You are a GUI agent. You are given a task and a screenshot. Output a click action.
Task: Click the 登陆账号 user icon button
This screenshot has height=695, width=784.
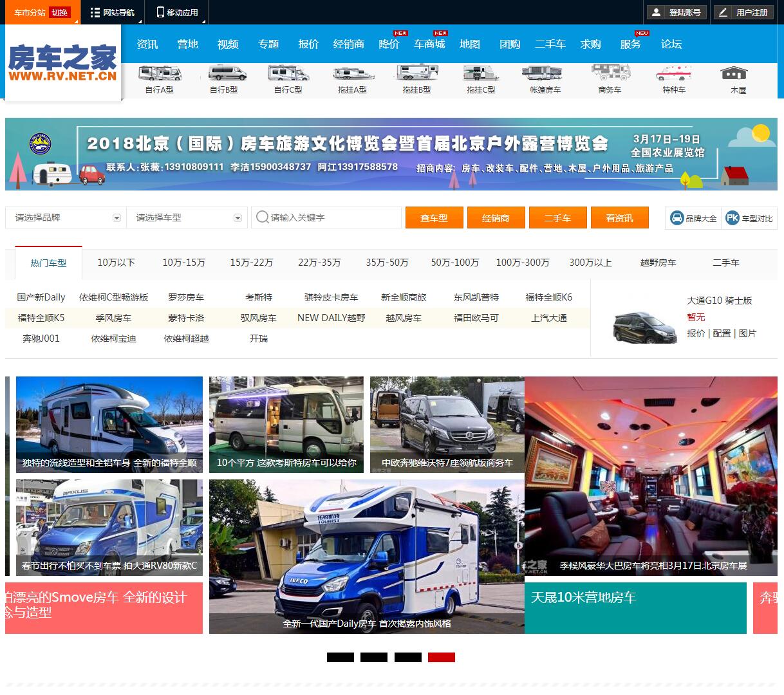(677, 12)
